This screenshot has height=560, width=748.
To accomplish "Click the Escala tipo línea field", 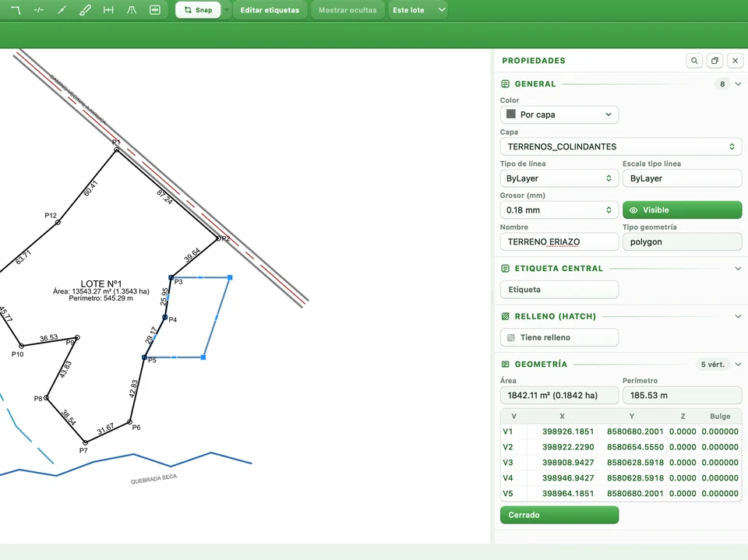I will tap(683, 178).
